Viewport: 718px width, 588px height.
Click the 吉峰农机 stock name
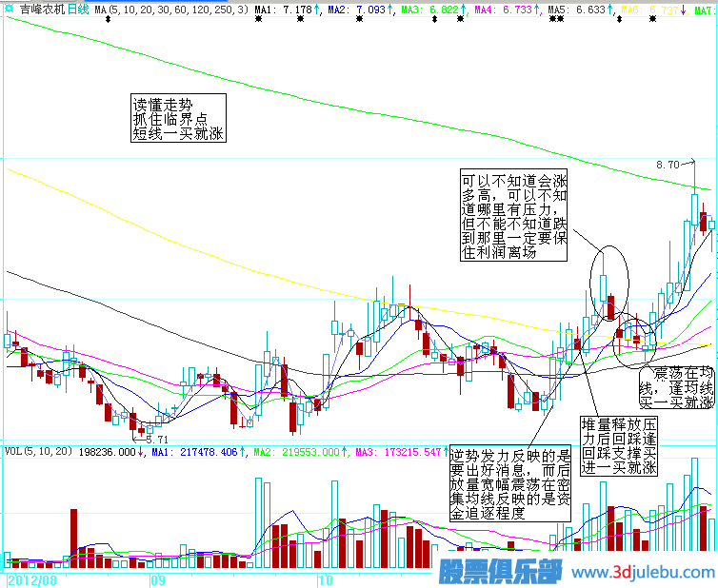tap(42, 9)
